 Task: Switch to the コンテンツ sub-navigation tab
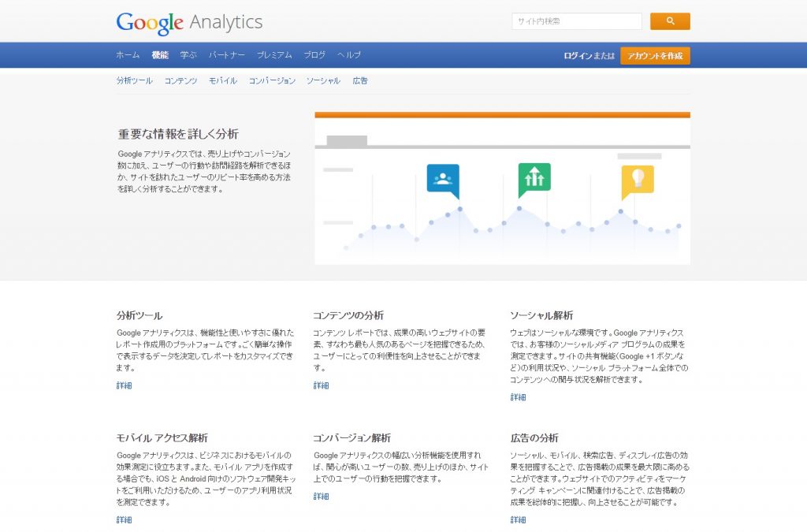[180, 80]
